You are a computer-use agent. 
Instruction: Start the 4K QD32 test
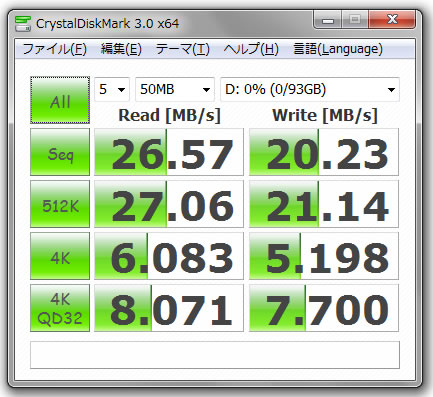tap(60, 308)
